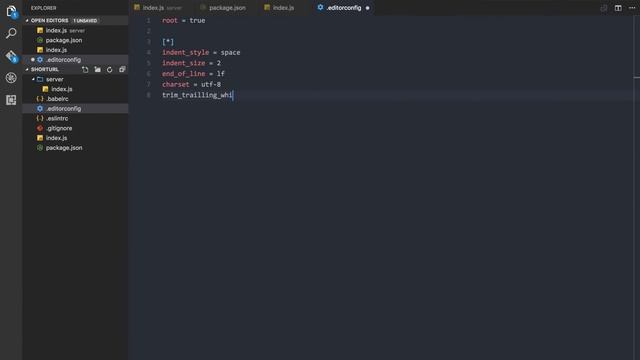The height and width of the screenshot is (360, 640).
Task: Click the Collapse All icon in SHORTURL header
Action: coord(122,69)
